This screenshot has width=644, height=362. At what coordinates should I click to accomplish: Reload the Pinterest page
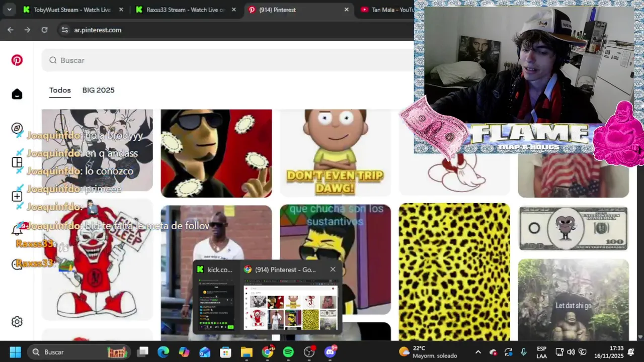coord(44,30)
